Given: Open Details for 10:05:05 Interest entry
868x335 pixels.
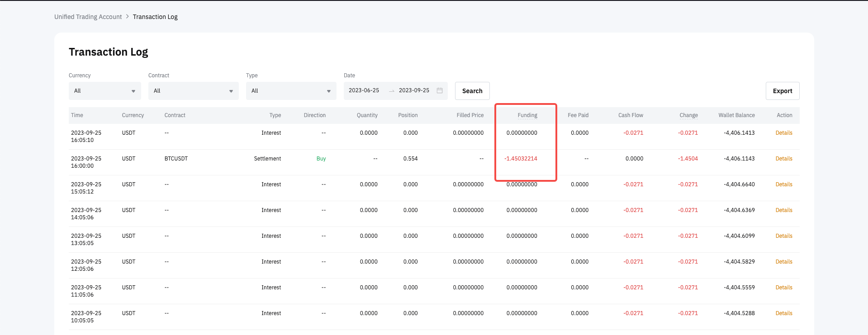Looking at the screenshot, I should pyautogui.click(x=783, y=313).
